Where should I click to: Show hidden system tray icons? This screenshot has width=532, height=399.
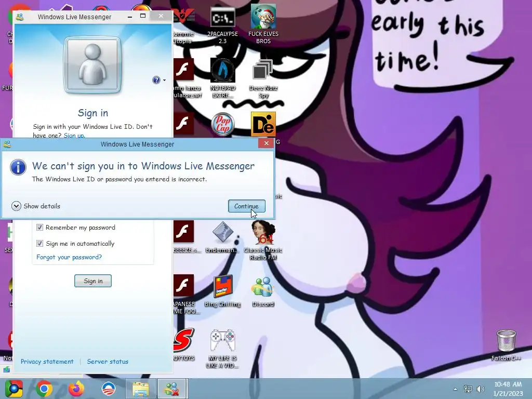click(x=455, y=389)
